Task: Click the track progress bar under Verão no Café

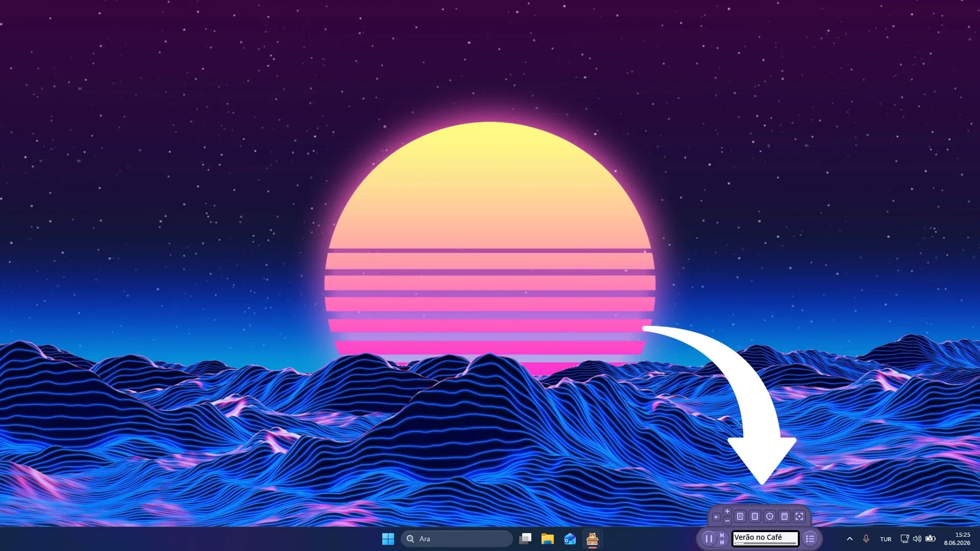Action: click(766, 543)
